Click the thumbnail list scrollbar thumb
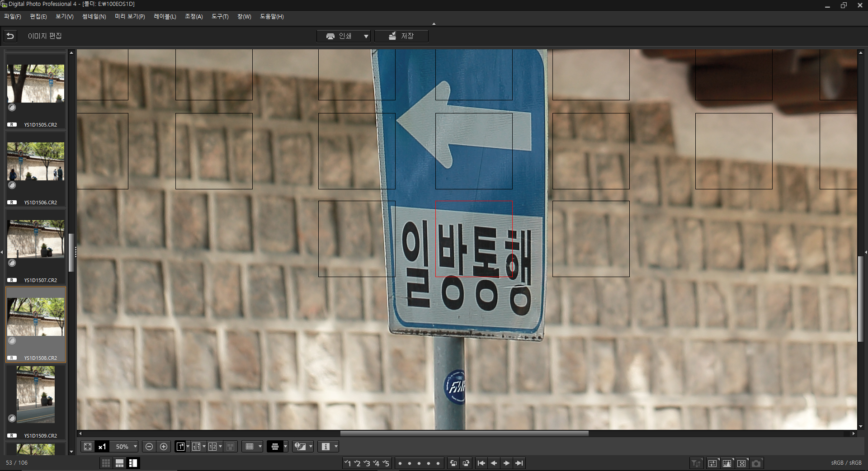The image size is (868, 471). pos(71,253)
